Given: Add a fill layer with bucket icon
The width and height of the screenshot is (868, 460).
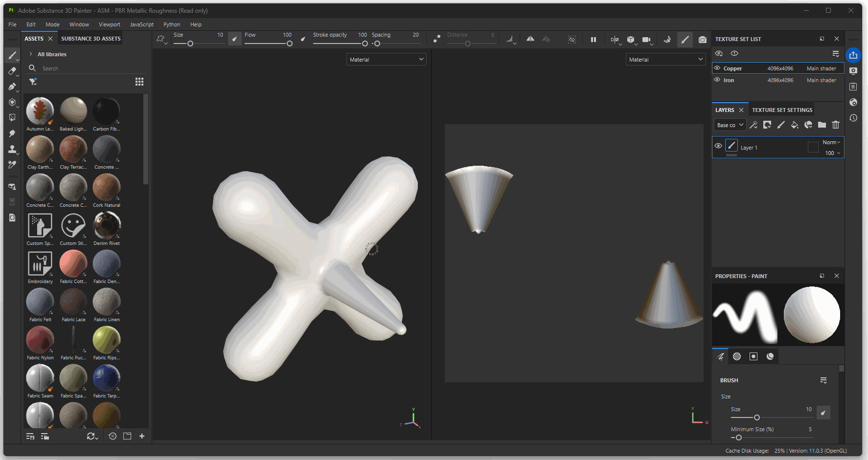Looking at the screenshot, I should [795, 125].
